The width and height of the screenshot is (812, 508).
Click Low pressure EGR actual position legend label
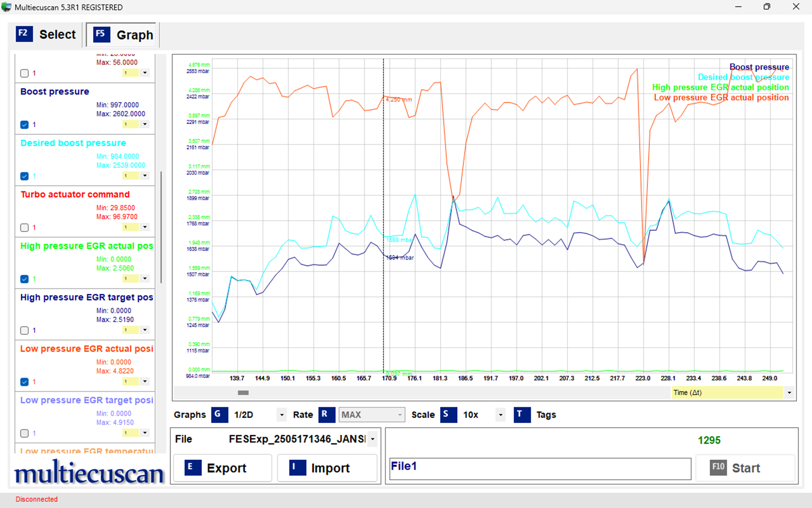[721, 98]
